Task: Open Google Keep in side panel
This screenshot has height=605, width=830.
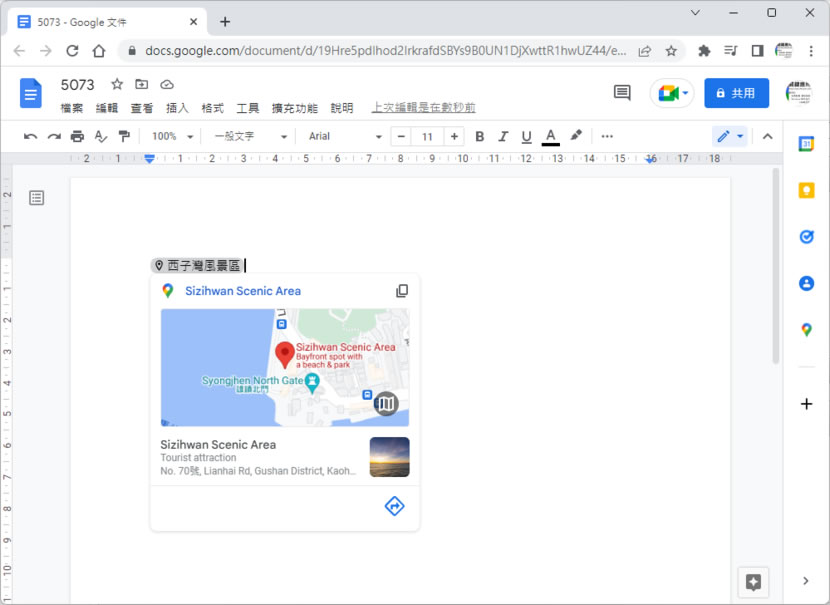Action: (806, 190)
